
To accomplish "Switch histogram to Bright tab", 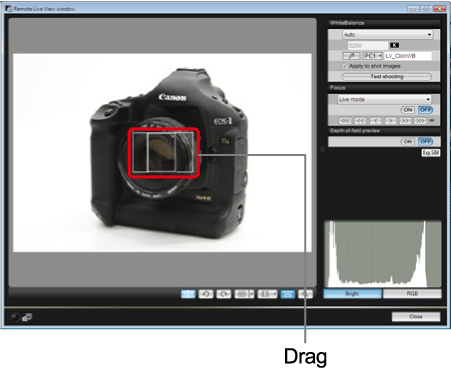I will tap(353, 294).
